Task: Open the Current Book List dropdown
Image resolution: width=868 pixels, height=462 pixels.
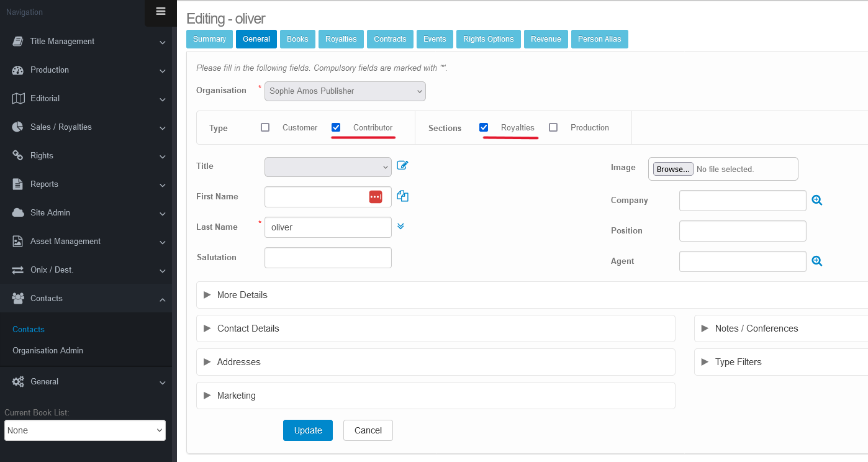Action: (85, 430)
